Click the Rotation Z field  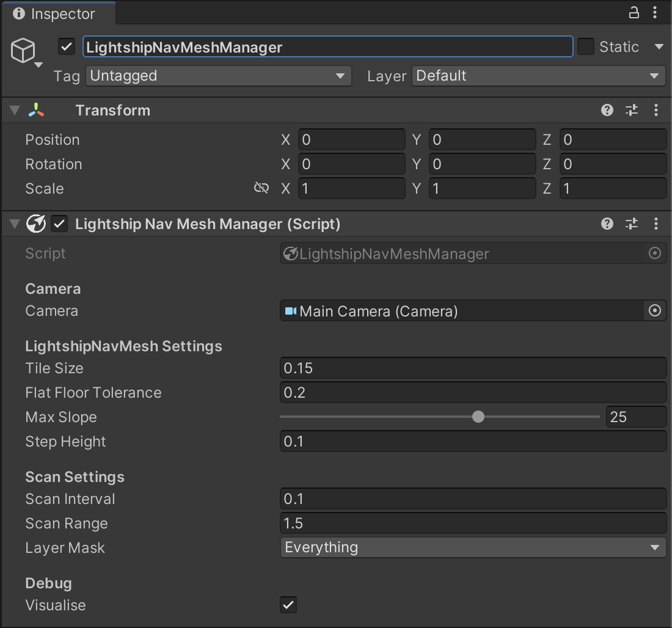613,164
